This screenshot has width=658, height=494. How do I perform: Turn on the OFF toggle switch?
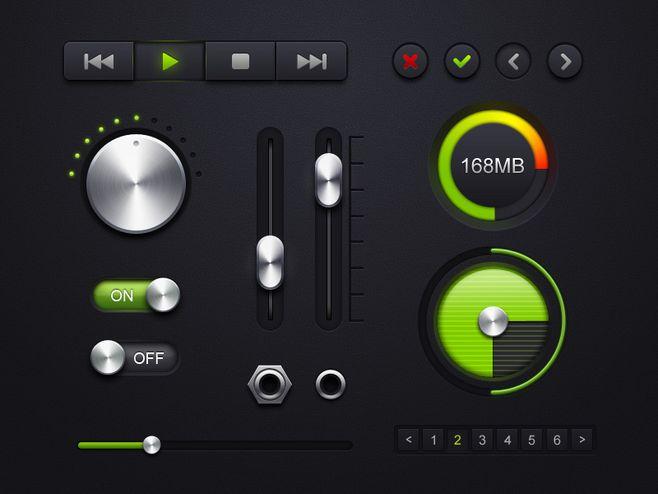[x=135, y=358]
